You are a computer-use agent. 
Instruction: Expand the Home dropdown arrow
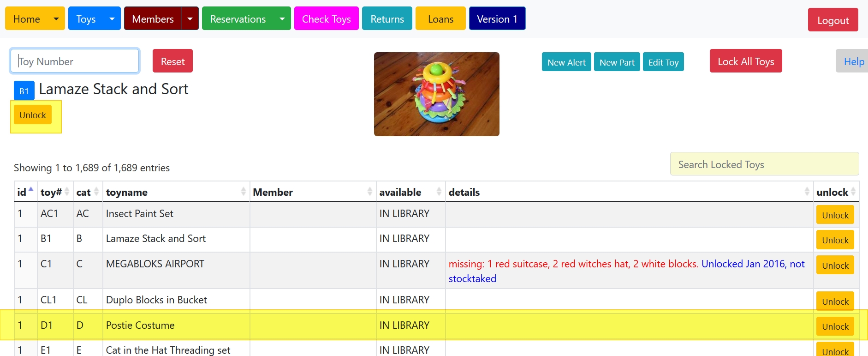pyautogui.click(x=56, y=19)
